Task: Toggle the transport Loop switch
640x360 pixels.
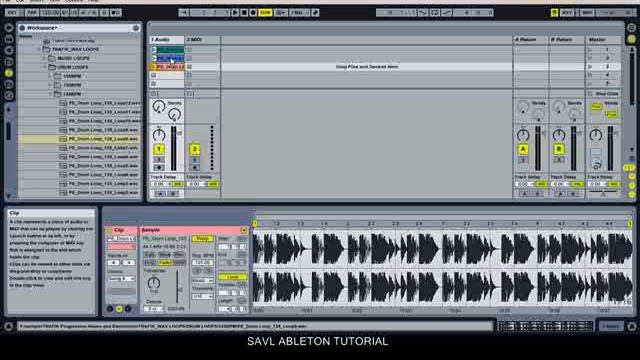Action: coord(435,13)
